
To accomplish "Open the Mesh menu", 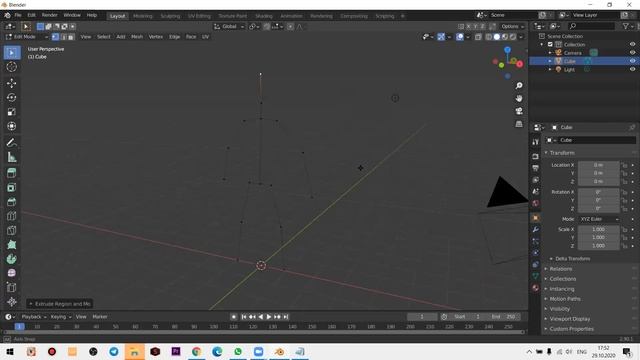I will (137, 37).
